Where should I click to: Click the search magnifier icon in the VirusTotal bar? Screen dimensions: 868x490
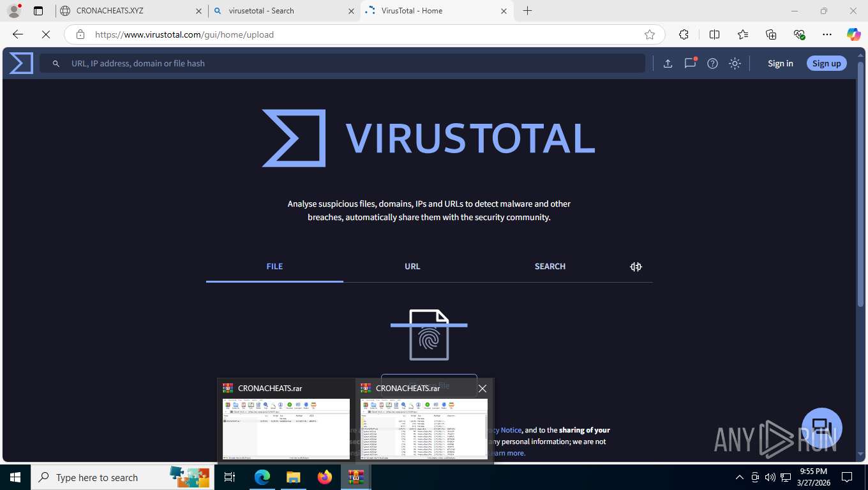pos(56,64)
